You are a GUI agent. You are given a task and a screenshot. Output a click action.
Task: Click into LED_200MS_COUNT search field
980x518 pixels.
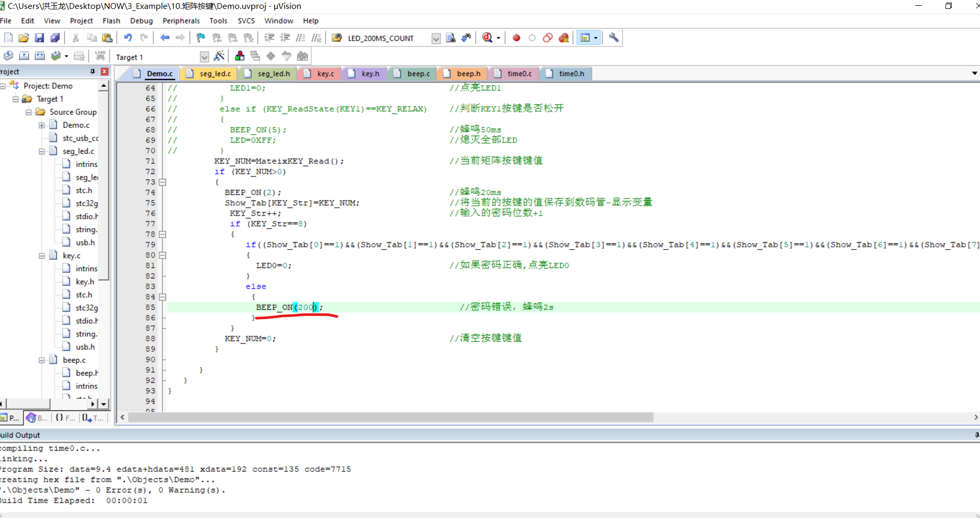[388, 38]
